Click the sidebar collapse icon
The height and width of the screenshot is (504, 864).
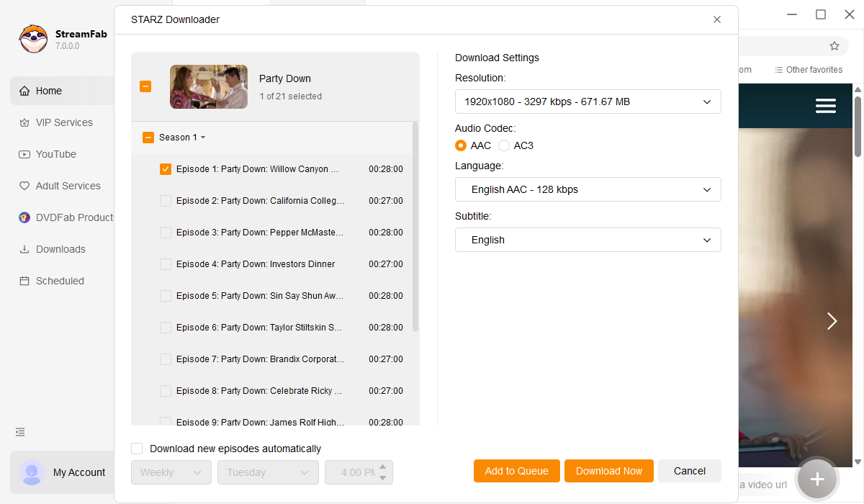pos(20,432)
